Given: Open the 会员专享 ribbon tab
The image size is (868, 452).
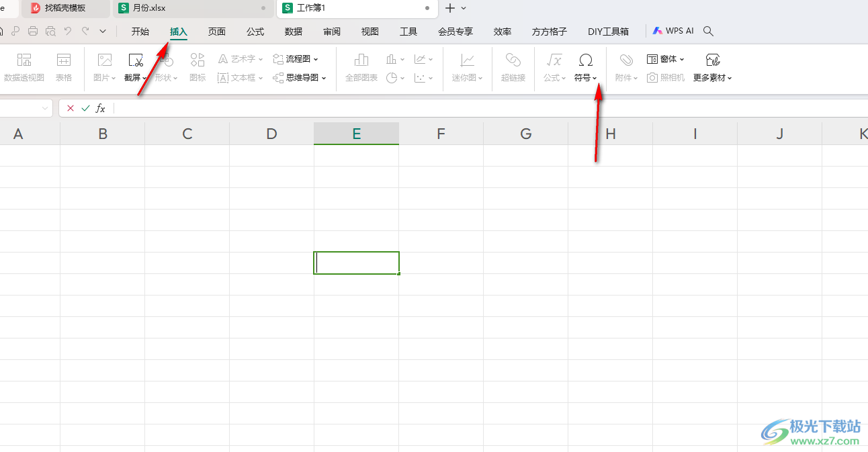Looking at the screenshot, I should coord(455,32).
